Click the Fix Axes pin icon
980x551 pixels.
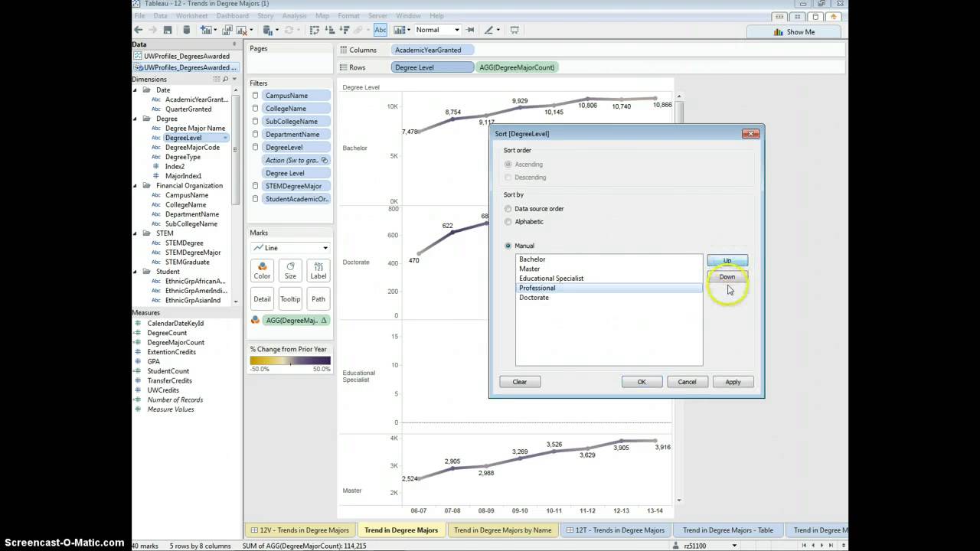[x=470, y=30]
